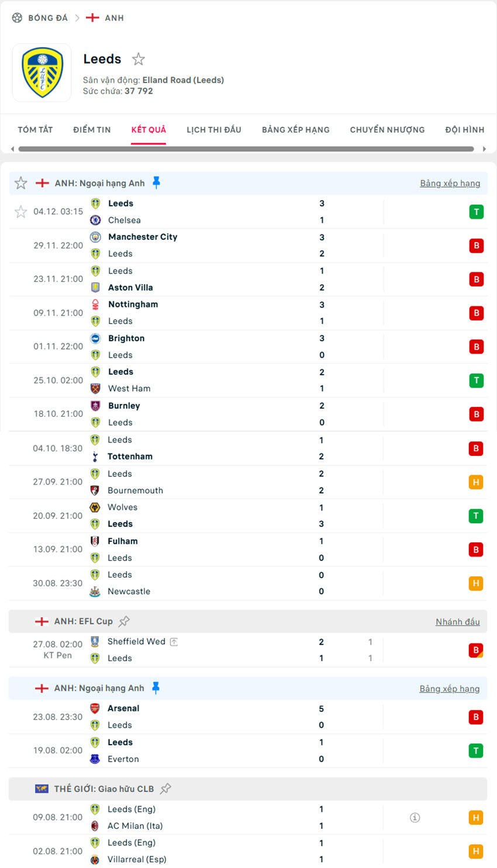The width and height of the screenshot is (497, 868).
Task: Switch to the LỊCH THI ĐẤU tab
Action: 214,130
